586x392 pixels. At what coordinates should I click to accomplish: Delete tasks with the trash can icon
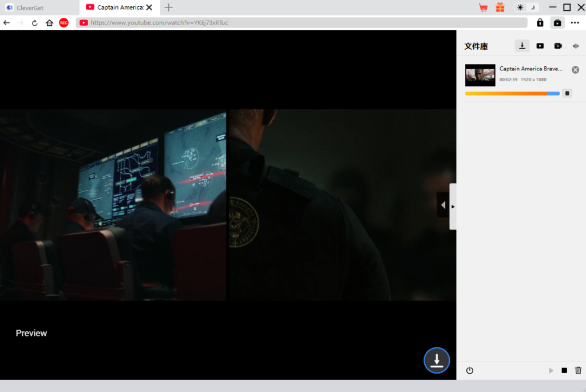(578, 370)
